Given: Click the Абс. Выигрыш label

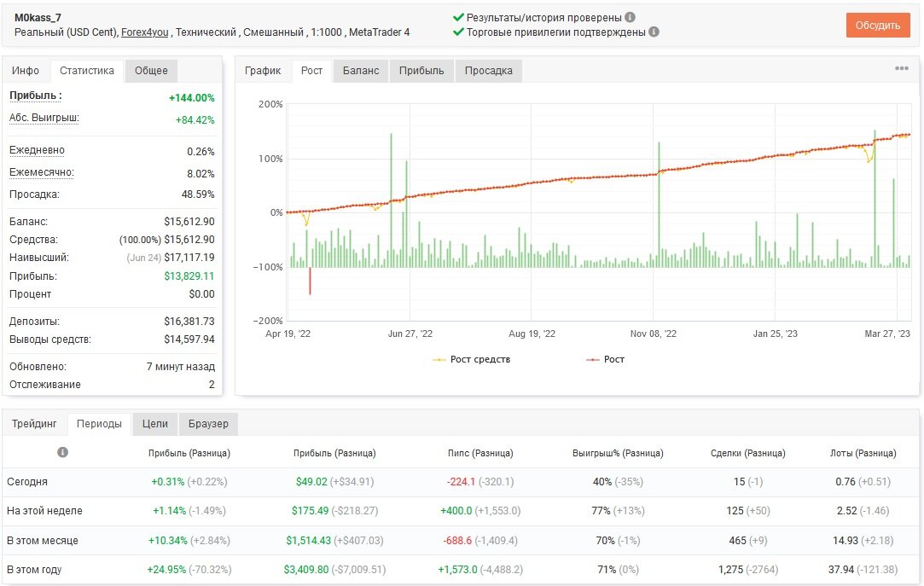Looking at the screenshot, I should [44, 118].
